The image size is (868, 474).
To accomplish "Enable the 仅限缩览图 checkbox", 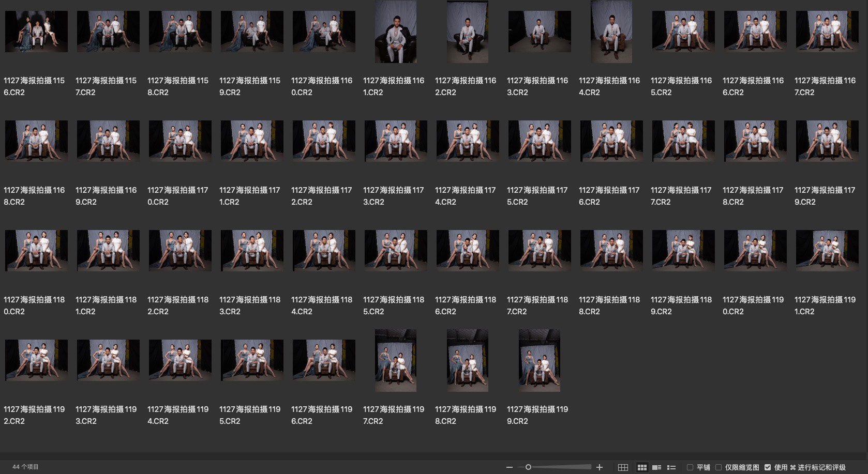I will 719,467.
